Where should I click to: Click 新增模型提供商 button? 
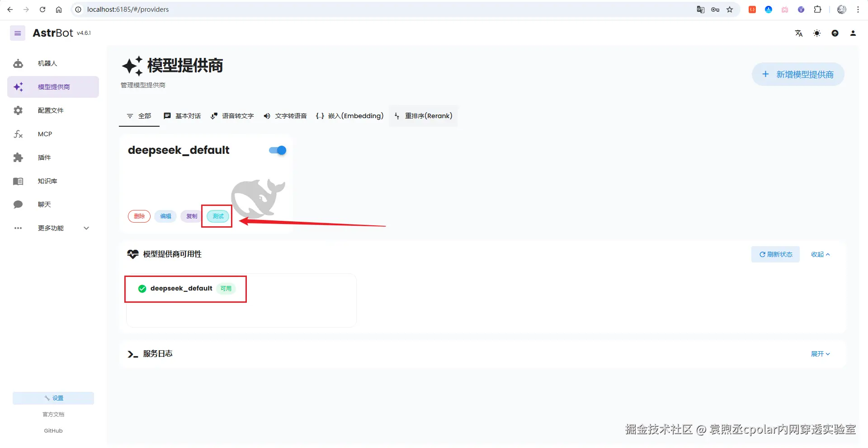(798, 74)
